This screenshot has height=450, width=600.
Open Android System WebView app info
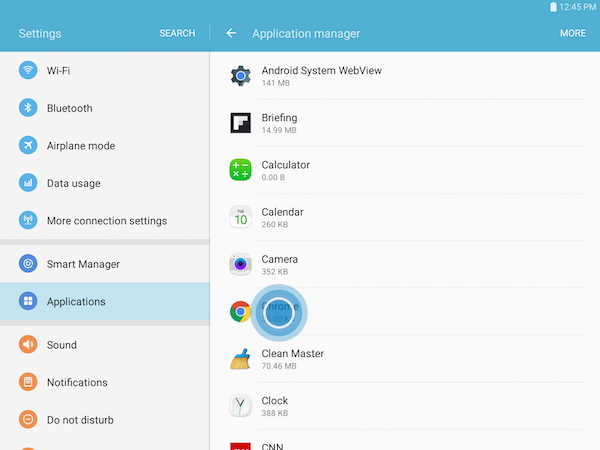(405, 76)
